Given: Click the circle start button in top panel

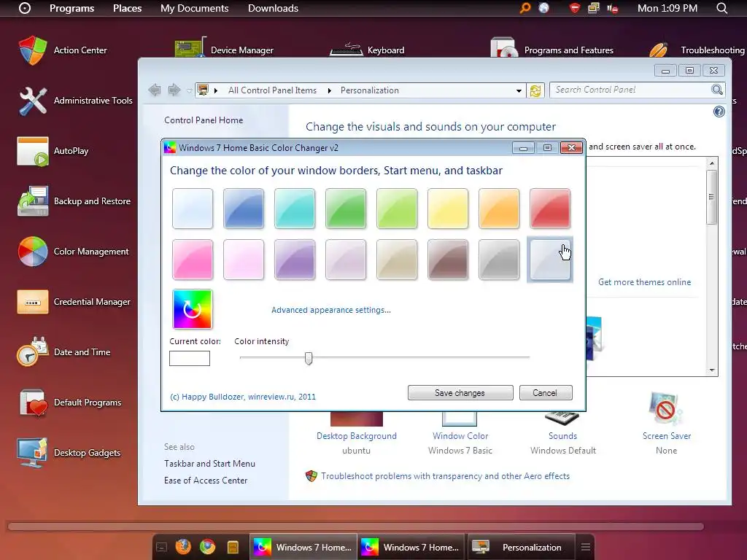Looking at the screenshot, I should [24, 8].
